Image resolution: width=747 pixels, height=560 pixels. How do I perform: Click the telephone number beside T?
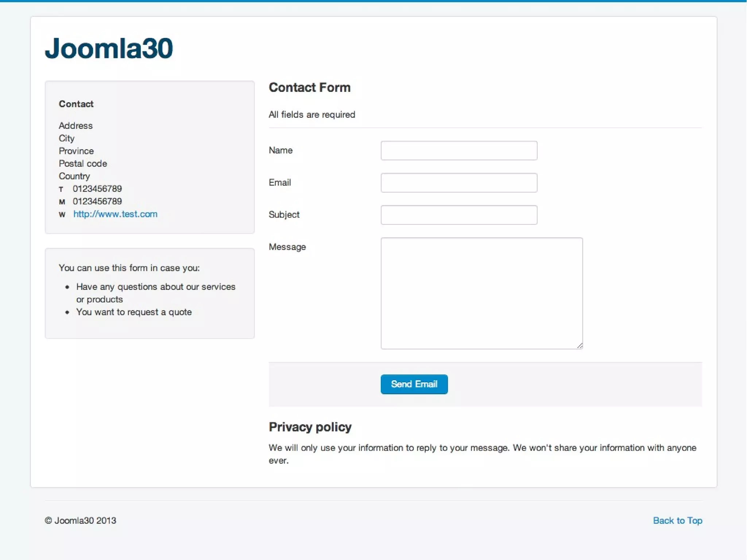click(97, 189)
